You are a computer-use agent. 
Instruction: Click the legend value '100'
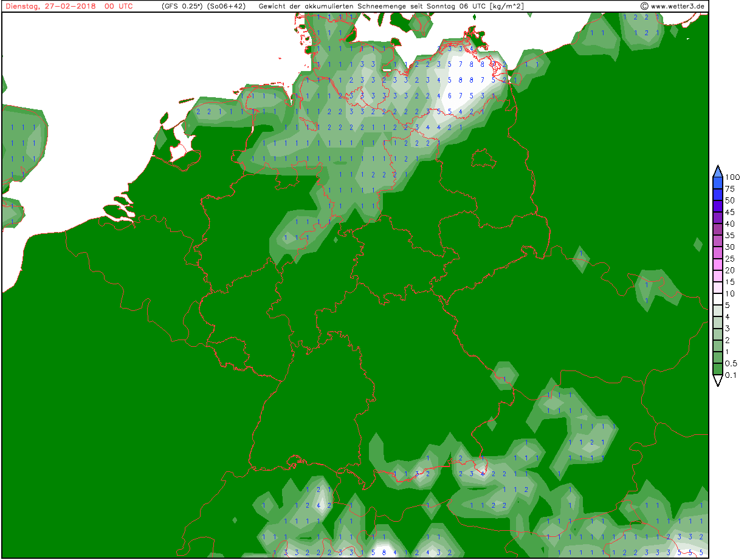pos(732,177)
